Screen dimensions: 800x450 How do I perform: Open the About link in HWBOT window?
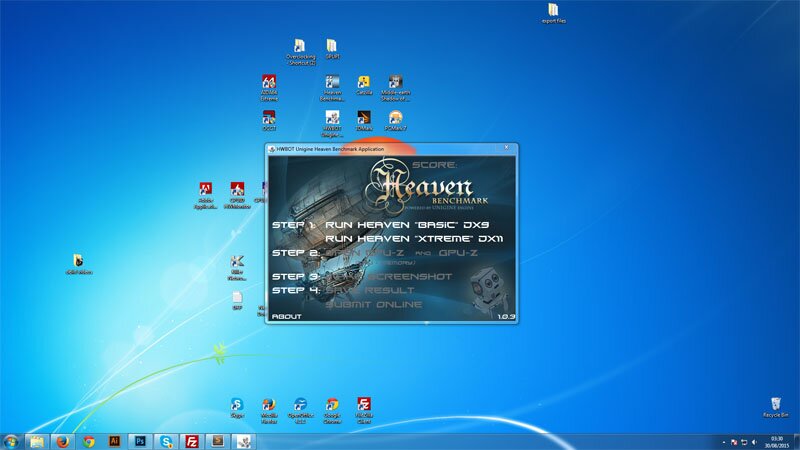point(286,316)
